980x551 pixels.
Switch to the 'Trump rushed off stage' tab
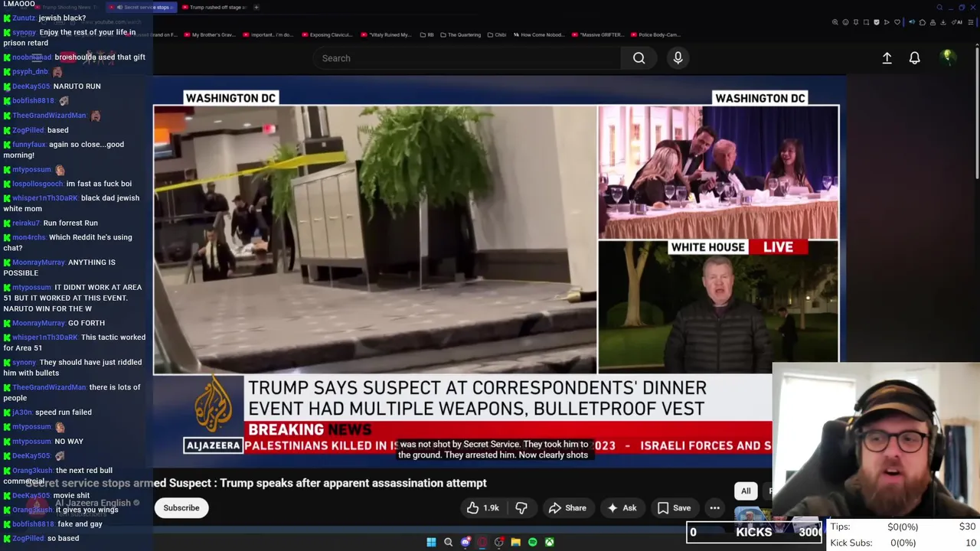(215, 8)
